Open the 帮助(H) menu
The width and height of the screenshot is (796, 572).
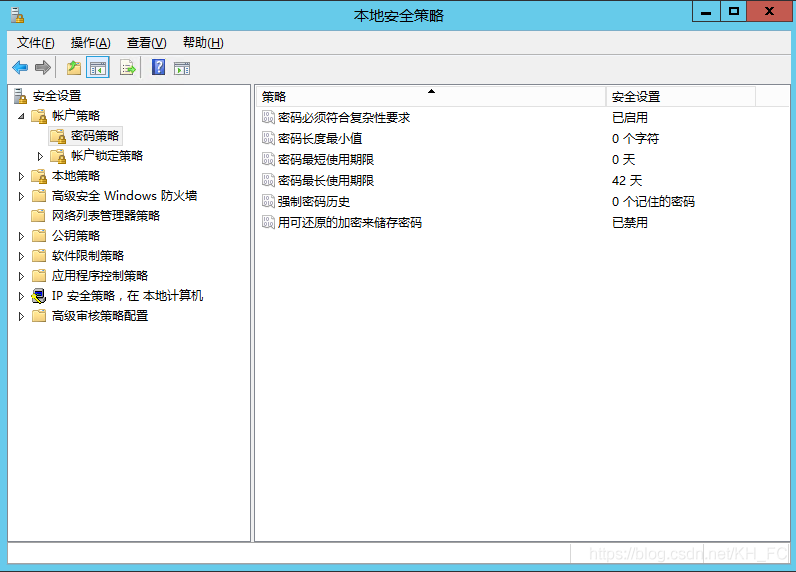(203, 43)
